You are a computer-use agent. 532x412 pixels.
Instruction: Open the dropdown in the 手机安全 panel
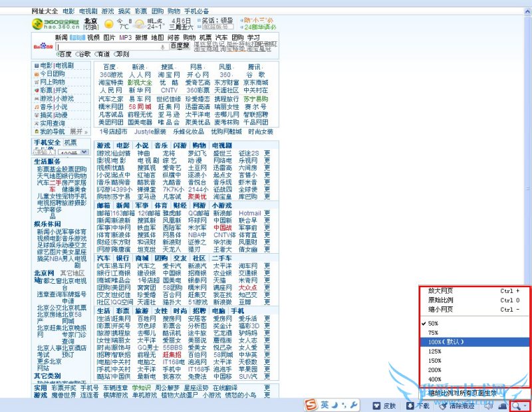(x=84, y=152)
